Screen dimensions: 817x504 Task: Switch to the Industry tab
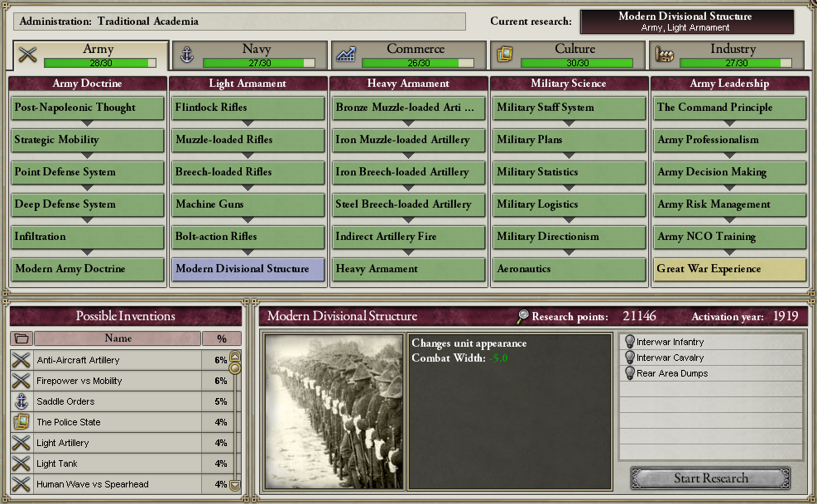coord(727,55)
